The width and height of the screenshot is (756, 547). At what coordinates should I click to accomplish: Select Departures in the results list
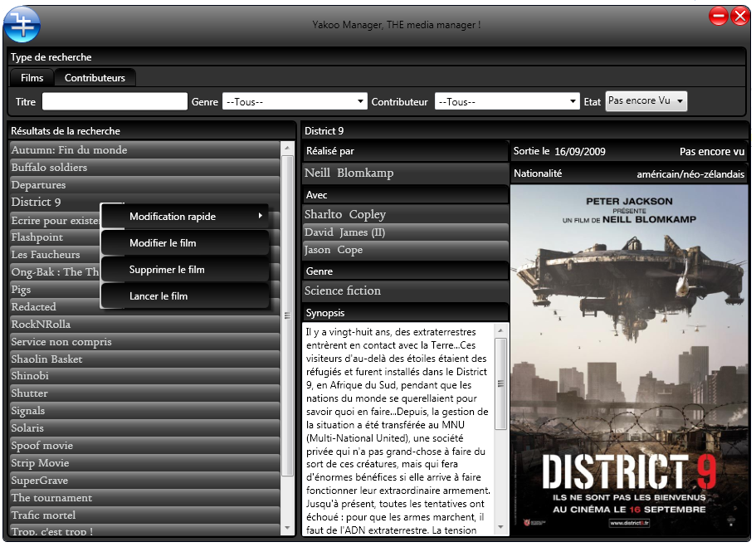pos(144,184)
